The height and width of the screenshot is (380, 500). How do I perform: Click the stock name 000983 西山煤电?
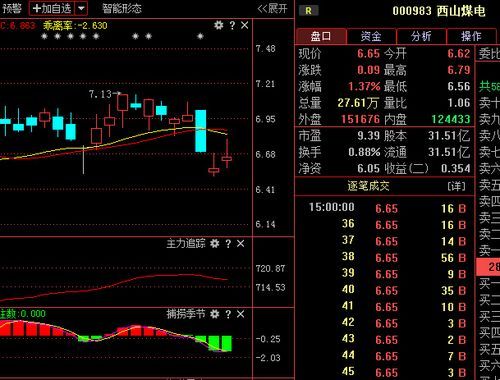pyautogui.click(x=439, y=11)
